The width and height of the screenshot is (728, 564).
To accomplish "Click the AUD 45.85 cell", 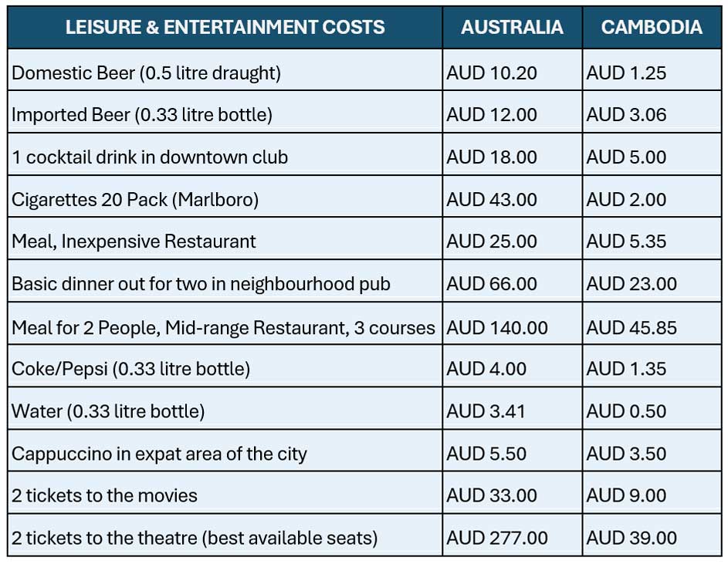I will pyautogui.click(x=631, y=327).
